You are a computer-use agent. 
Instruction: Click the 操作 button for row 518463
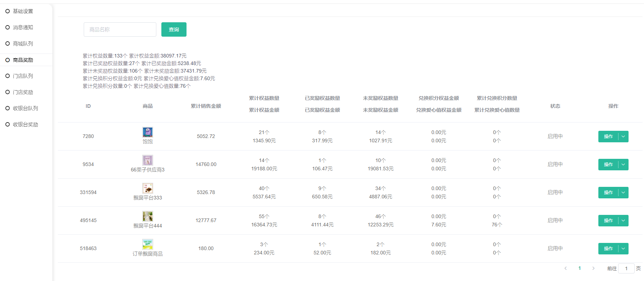608,249
